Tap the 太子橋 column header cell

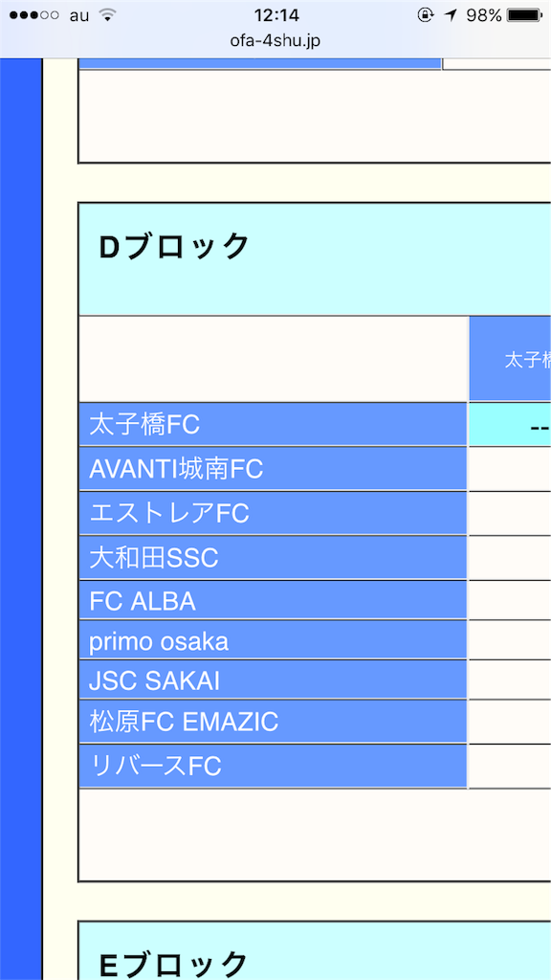[x=517, y=358]
